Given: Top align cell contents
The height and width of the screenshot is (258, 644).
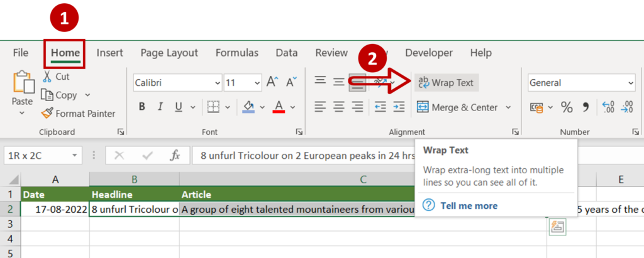Looking at the screenshot, I should click(320, 81).
